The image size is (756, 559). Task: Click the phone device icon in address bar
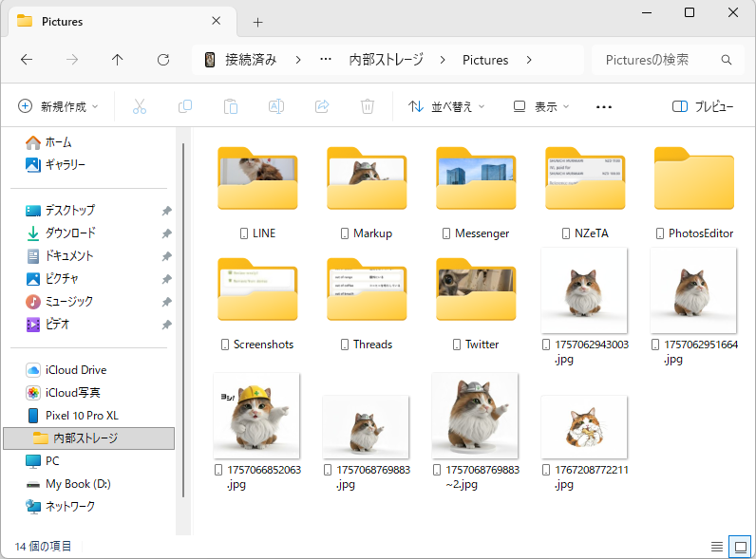tap(210, 60)
